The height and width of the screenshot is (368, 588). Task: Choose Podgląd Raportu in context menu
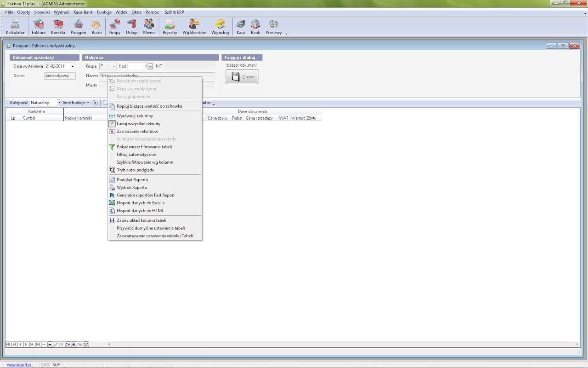(x=155, y=180)
